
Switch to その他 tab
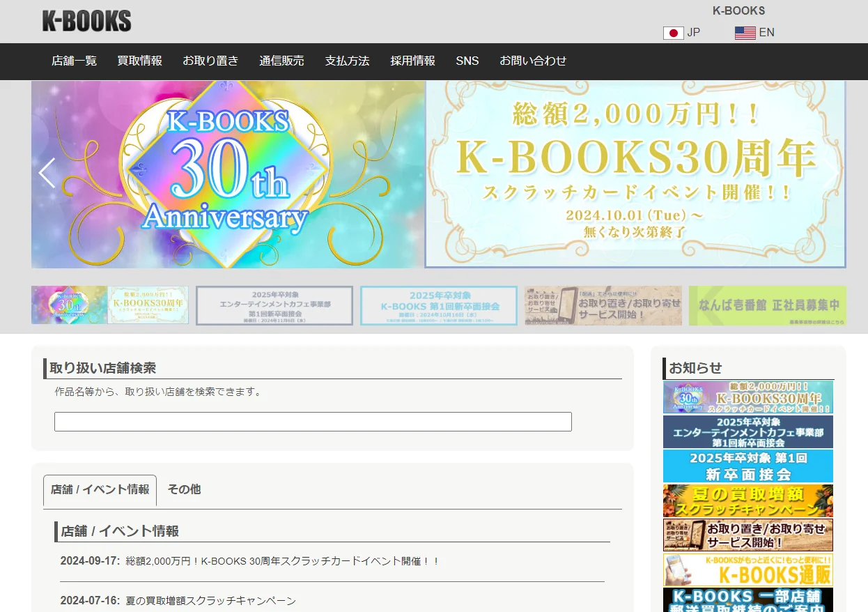click(x=184, y=489)
